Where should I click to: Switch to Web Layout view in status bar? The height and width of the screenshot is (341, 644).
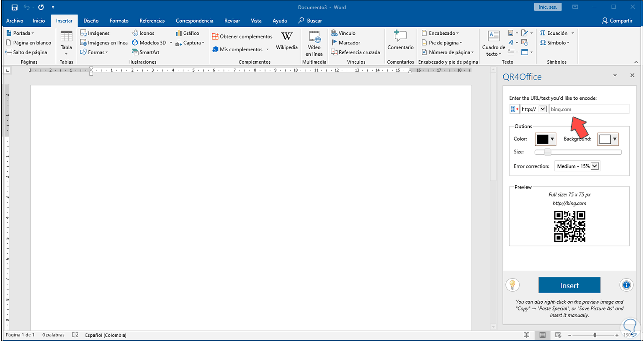tap(558, 335)
